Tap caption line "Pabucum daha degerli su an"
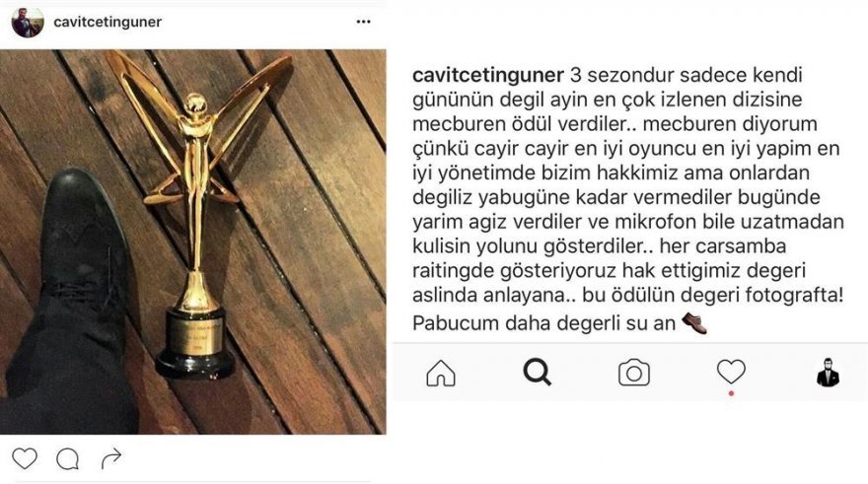This screenshot has height=484, width=868. [543, 323]
